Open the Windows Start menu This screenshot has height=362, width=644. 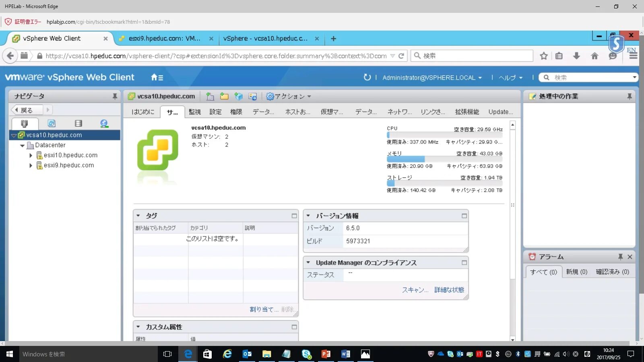[10, 354]
